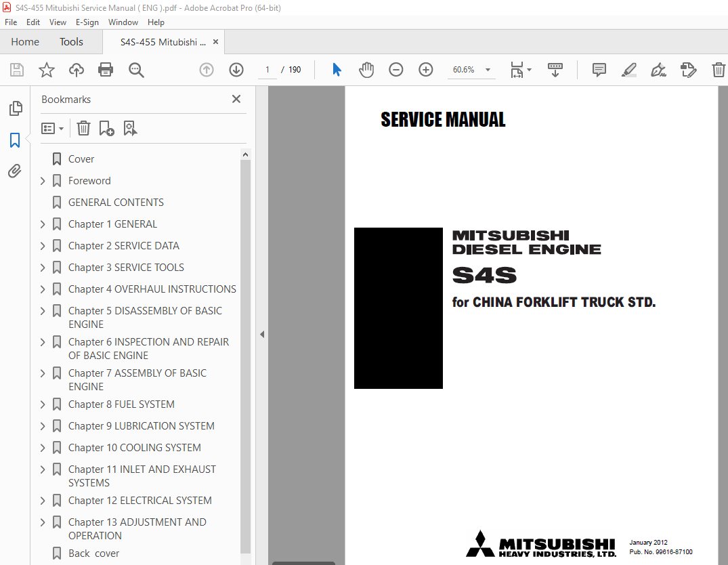The width and height of the screenshot is (728, 565).
Task: Click the share/send file icon
Action: [x=688, y=70]
